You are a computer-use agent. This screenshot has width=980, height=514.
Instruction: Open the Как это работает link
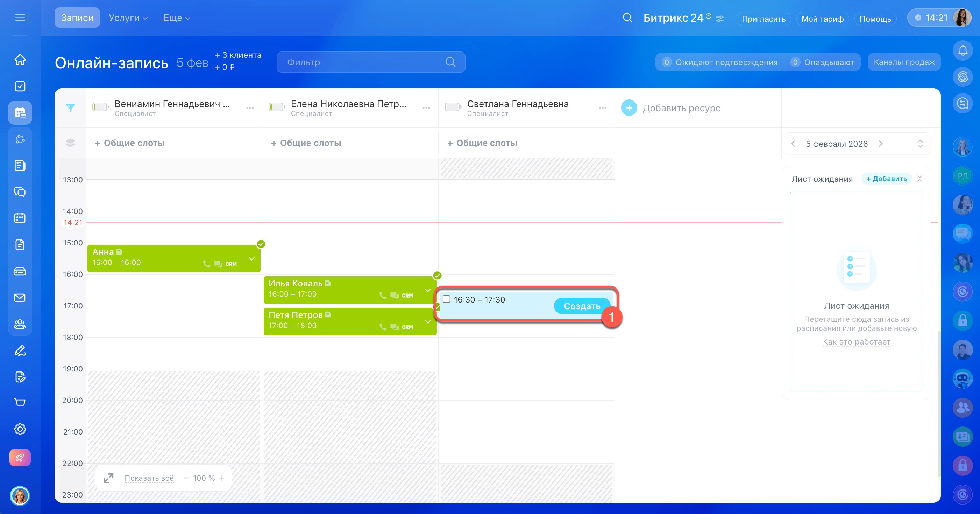[x=856, y=341]
